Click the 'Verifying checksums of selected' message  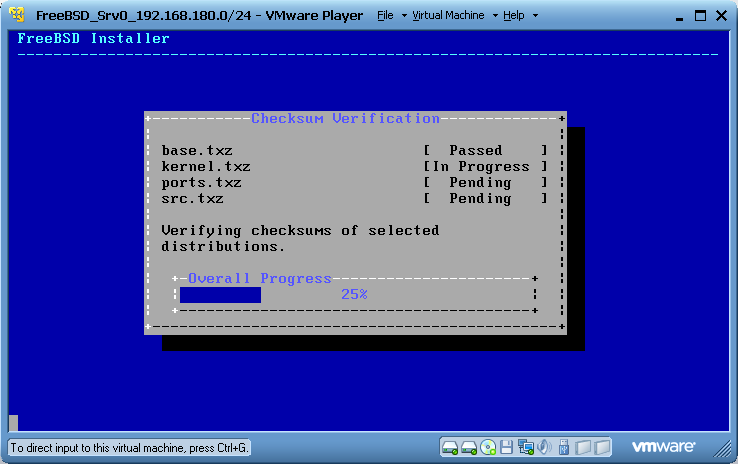(300, 231)
